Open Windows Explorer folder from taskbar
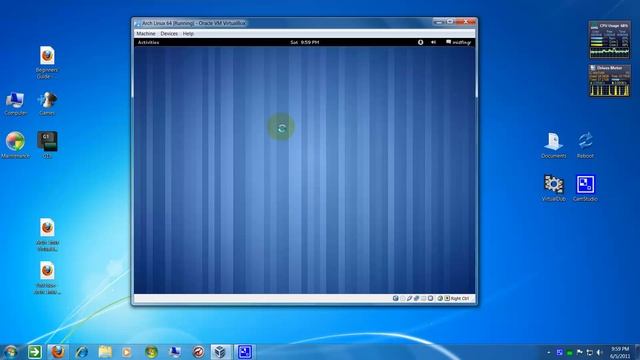 [105, 352]
